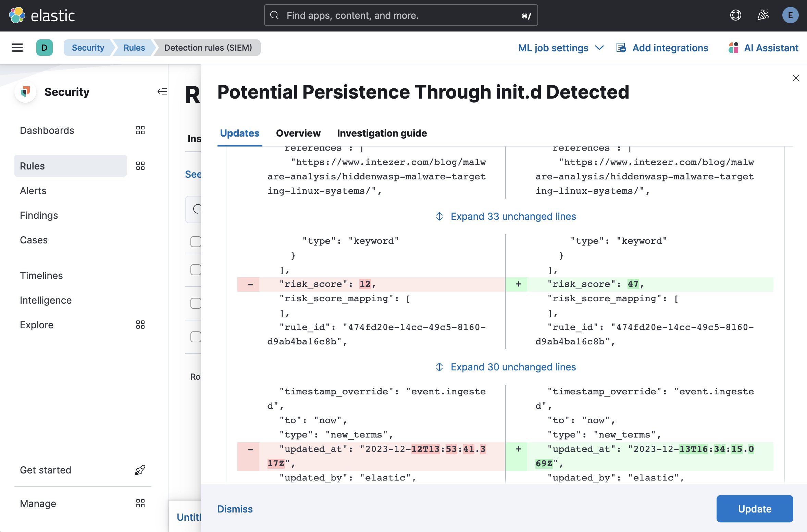Go to Rules breadcrumb

tap(134, 48)
